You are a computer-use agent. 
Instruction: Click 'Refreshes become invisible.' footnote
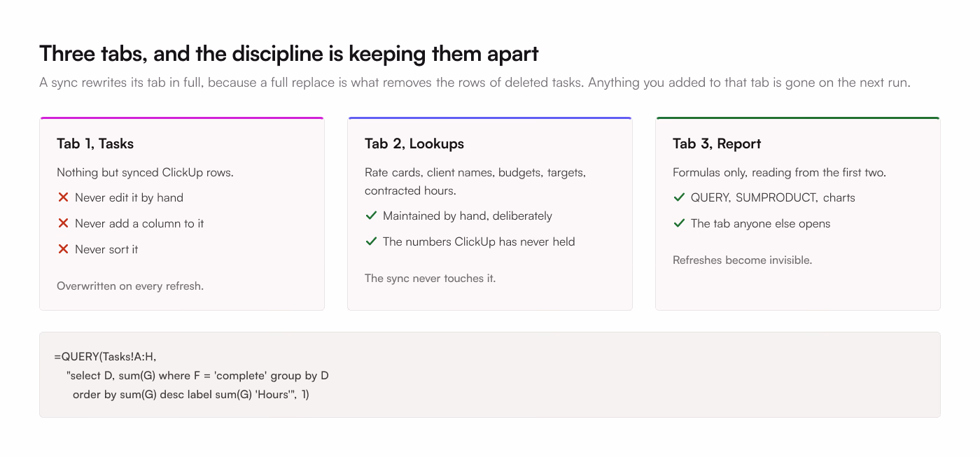(x=742, y=260)
